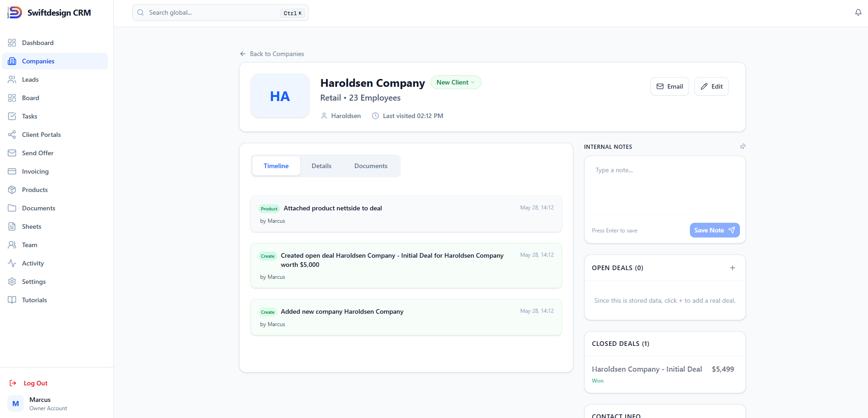Click the Email button
Image resolution: width=868 pixels, height=418 pixels.
click(670, 86)
